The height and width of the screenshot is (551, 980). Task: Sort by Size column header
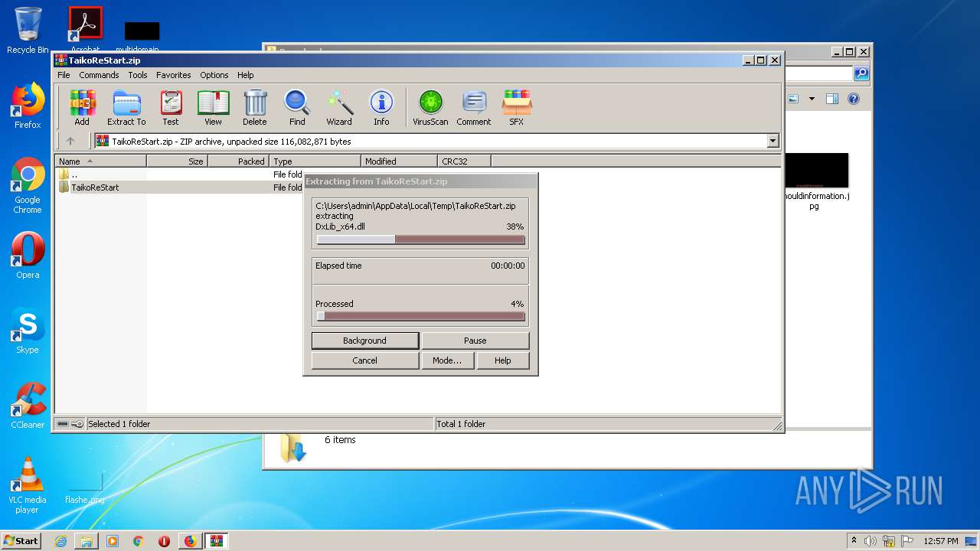pyautogui.click(x=177, y=161)
